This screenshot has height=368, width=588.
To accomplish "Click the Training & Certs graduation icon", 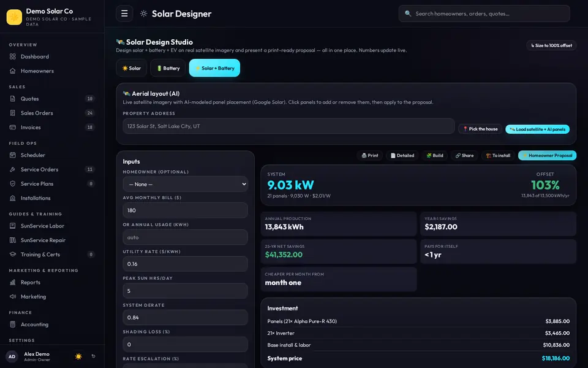I will (13, 254).
